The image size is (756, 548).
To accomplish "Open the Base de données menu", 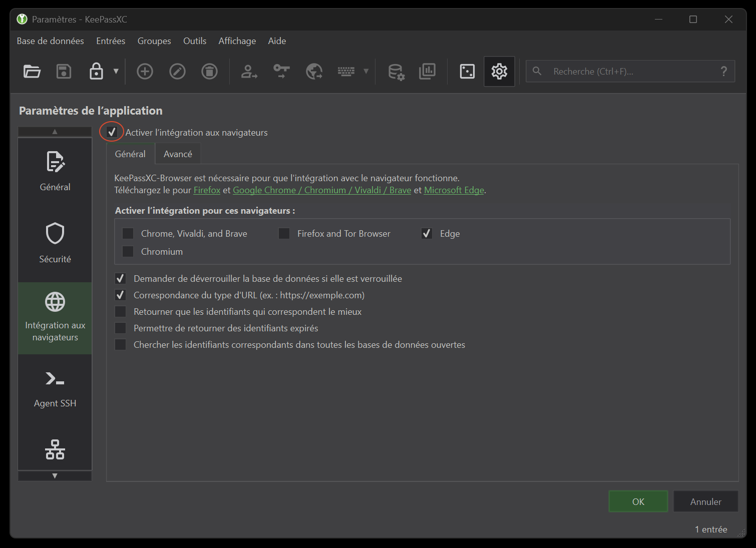I will pyautogui.click(x=51, y=41).
